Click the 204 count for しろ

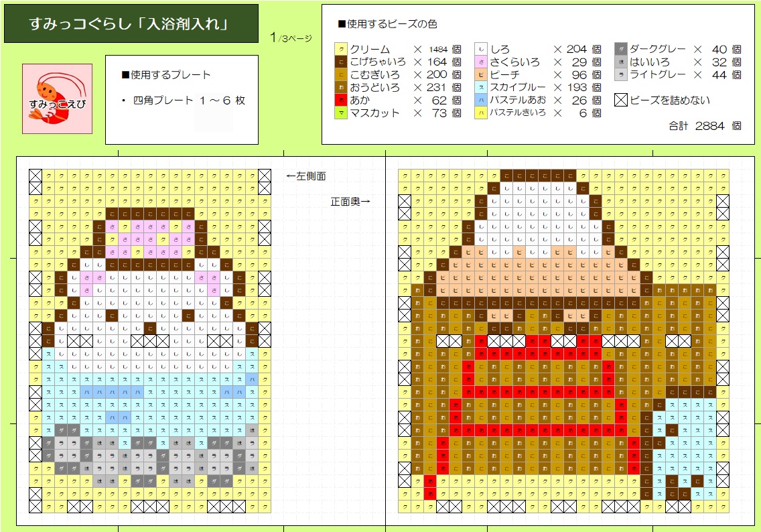577,49
